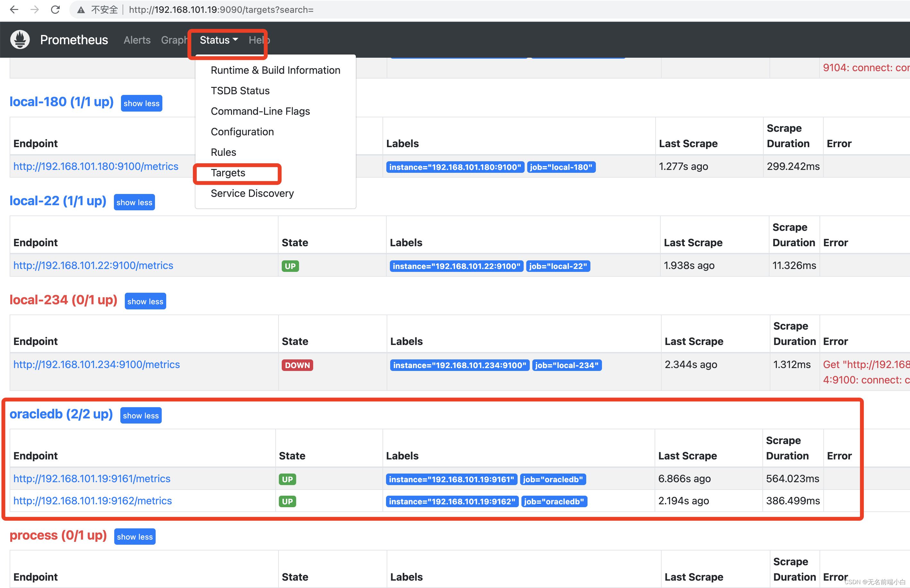Click the 564.023ms scrape duration value
The image size is (910, 588).
pos(792,478)
